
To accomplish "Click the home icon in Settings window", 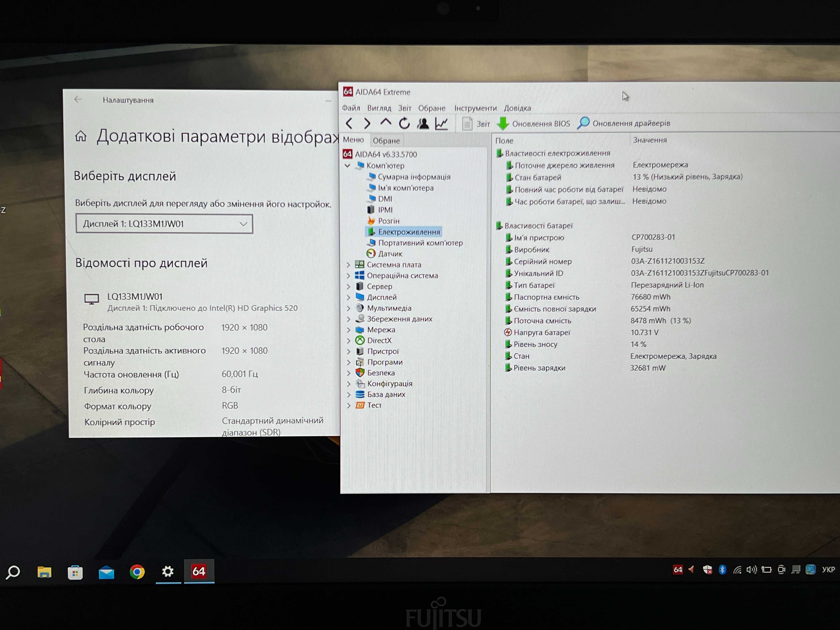I will click(80, 136).
